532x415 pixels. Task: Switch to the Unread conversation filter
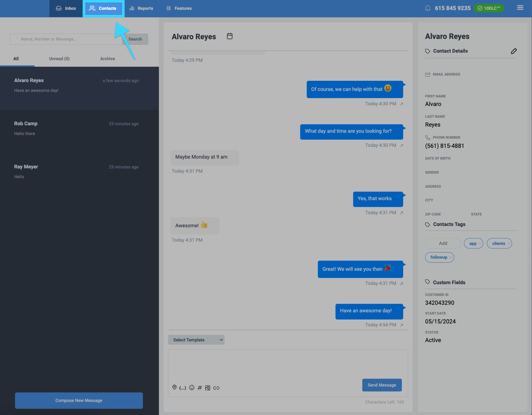point(59,59)
